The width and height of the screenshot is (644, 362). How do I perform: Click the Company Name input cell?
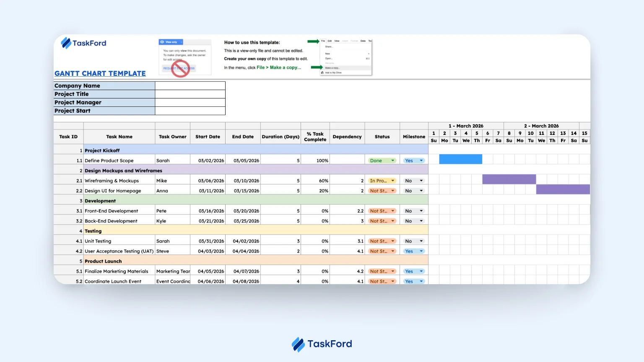pos(190,86)
